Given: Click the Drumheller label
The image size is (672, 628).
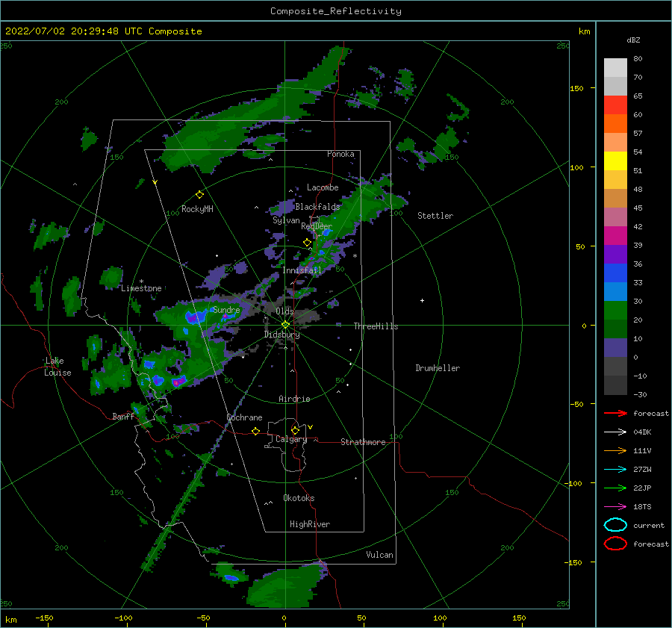Looking at the screenshot, I should coord(438,368).
